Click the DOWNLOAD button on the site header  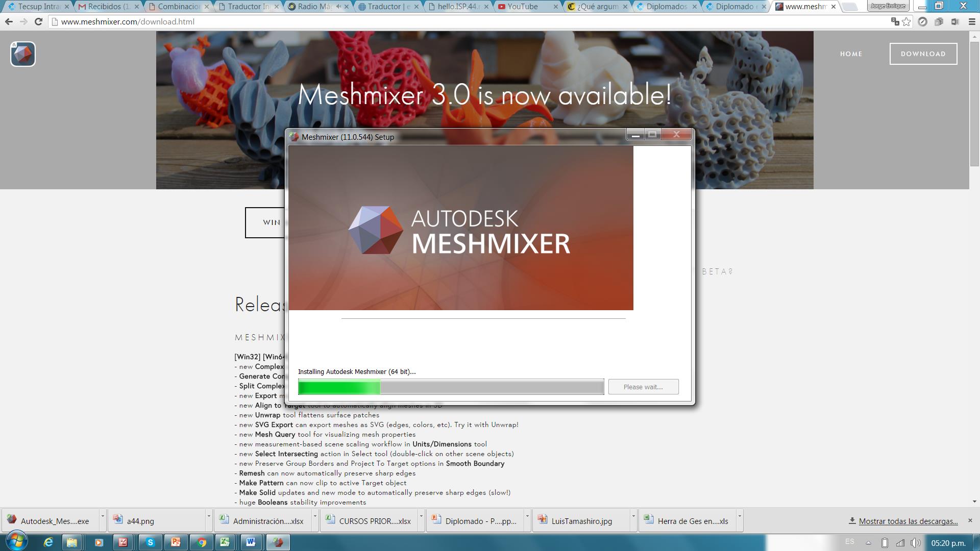pos(923,54)
